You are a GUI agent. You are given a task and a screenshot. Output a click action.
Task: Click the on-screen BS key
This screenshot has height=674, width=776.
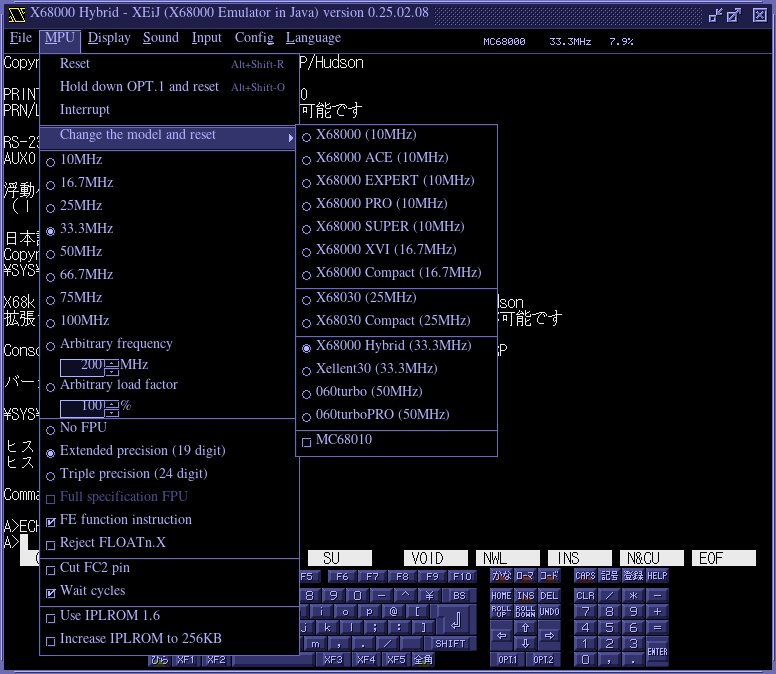(459, 596)
